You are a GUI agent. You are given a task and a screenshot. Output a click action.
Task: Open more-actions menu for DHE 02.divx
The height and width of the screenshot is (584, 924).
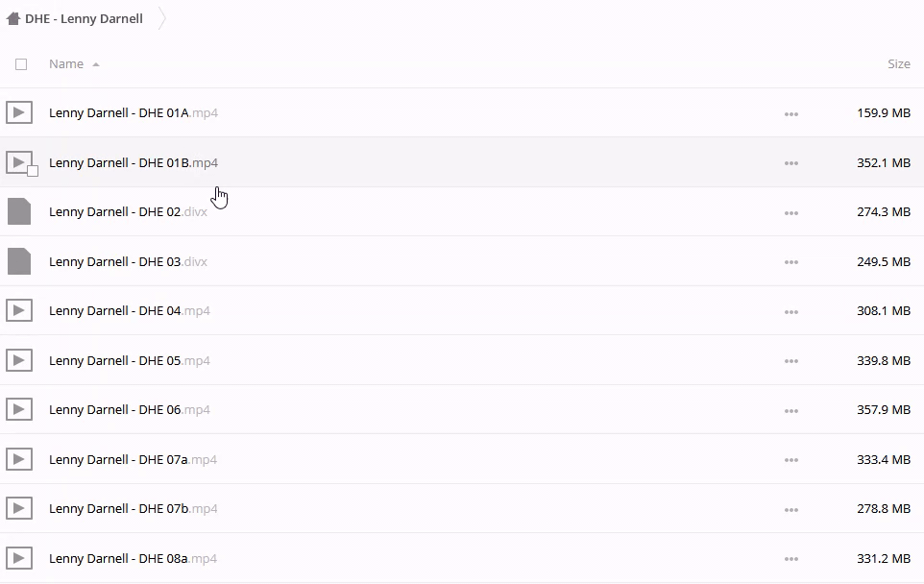click(x=790, y=212)
